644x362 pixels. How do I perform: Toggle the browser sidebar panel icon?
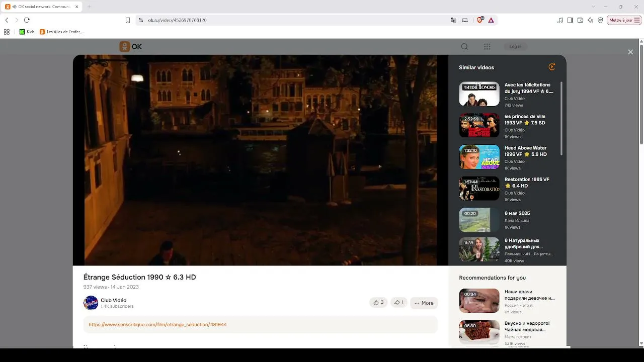pos(570,20)
